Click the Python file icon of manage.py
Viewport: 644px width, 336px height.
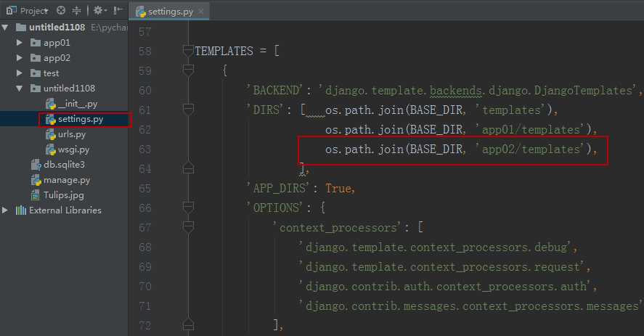[x=36, y=180]
